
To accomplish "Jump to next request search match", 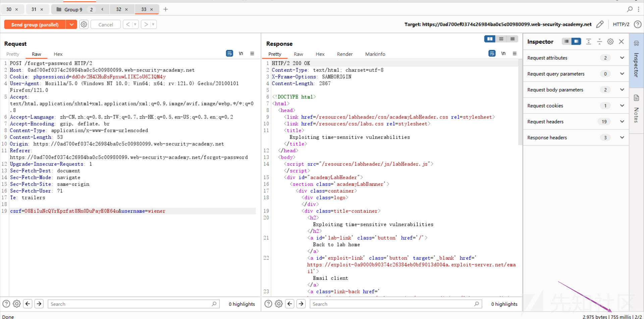I will tap(39, 304).
